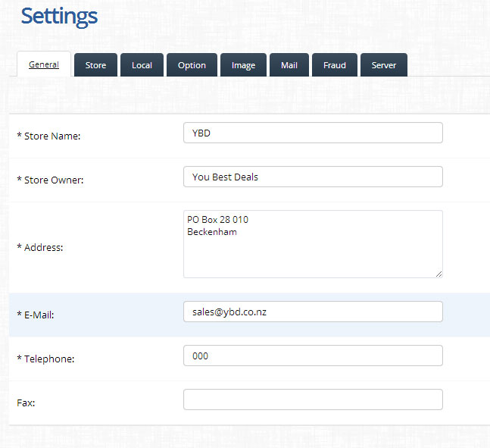Click the Telephone label text
Screen dimensions: 490x448
click(45, 359)
